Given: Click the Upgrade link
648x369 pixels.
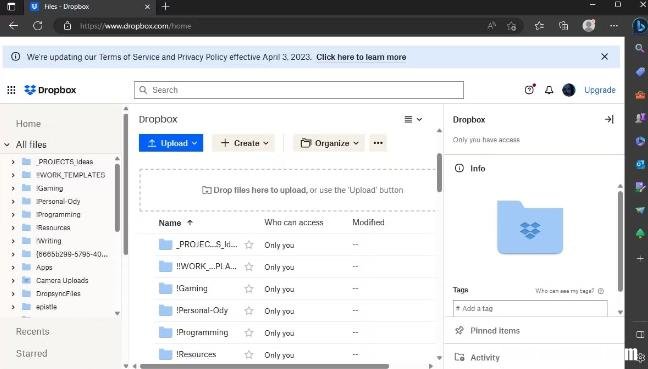Looking at the screenshot, I should [600, 90].
